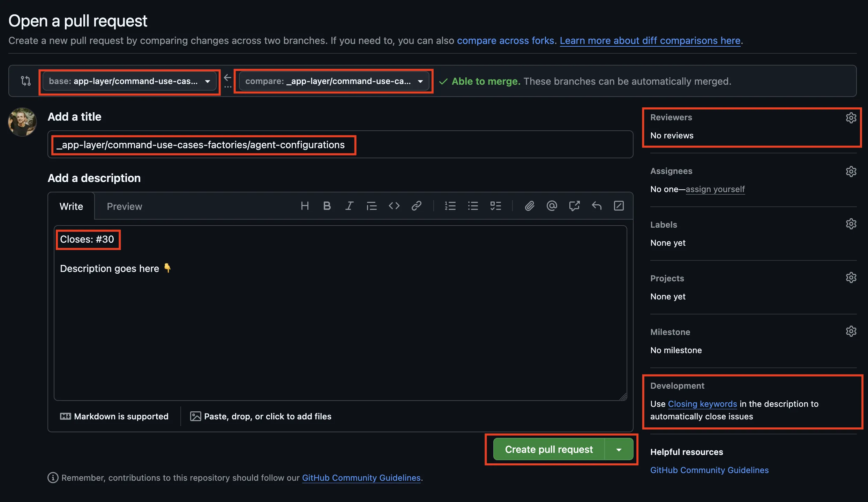Open Reviewers settings gear
868x502 pixels.
pos(851,117)
